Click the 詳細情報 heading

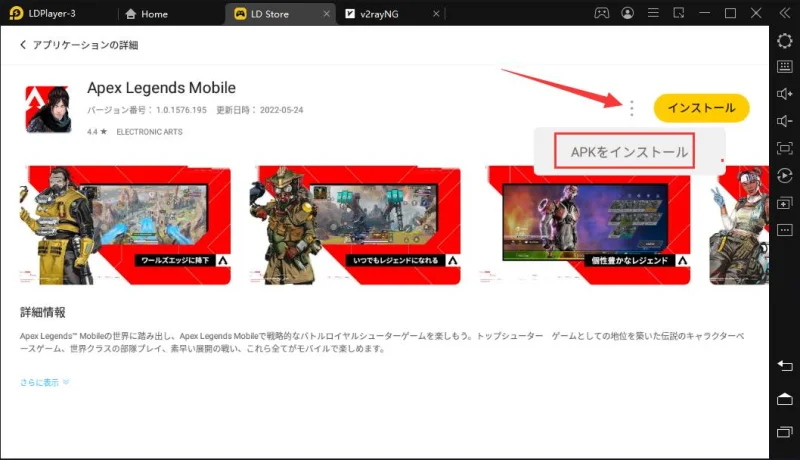coord(43,313)
